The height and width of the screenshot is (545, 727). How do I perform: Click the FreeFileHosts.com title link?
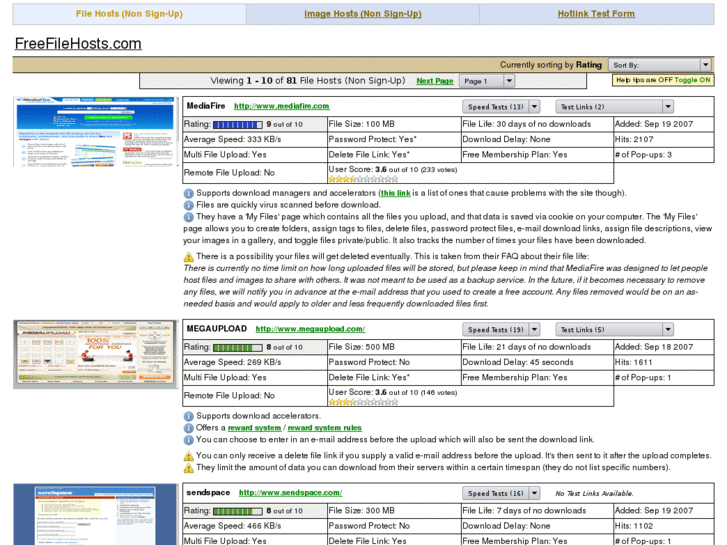[78, 44]
